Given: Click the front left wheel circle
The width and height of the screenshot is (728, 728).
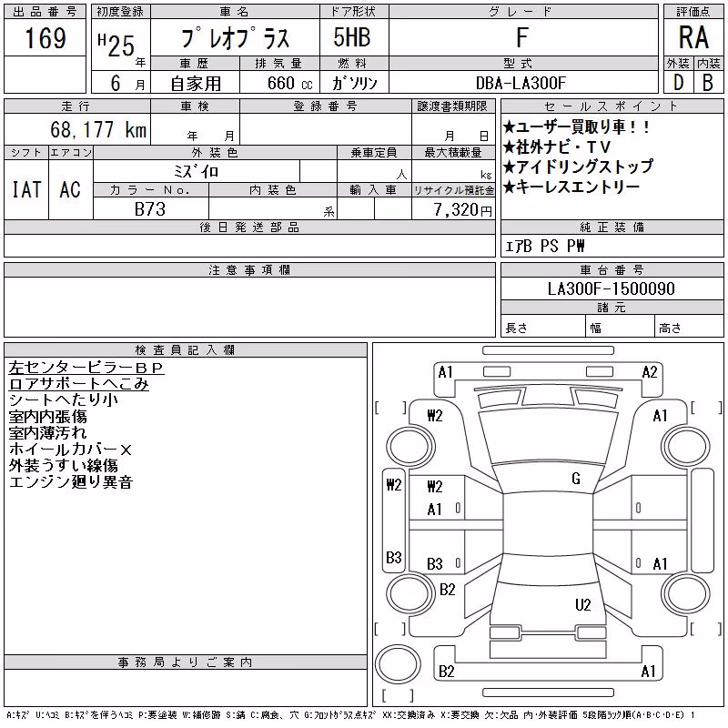Looking at the screenshot, I should tap(410, 448).
